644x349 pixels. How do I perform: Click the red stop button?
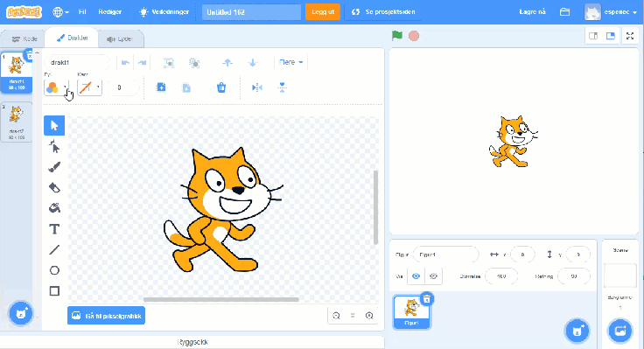pos(414,36)
